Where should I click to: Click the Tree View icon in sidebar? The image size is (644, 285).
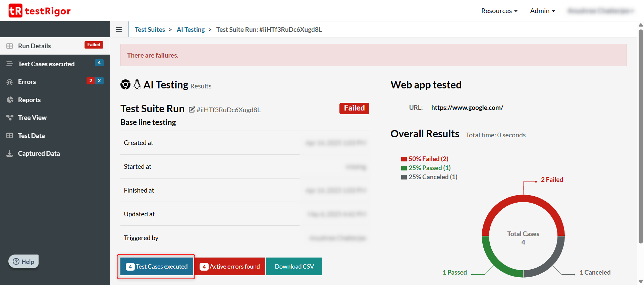[x=10, y=118]
